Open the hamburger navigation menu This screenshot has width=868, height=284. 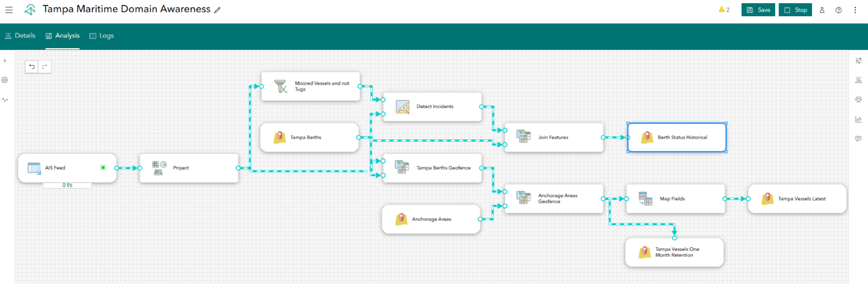coord(9,10)
